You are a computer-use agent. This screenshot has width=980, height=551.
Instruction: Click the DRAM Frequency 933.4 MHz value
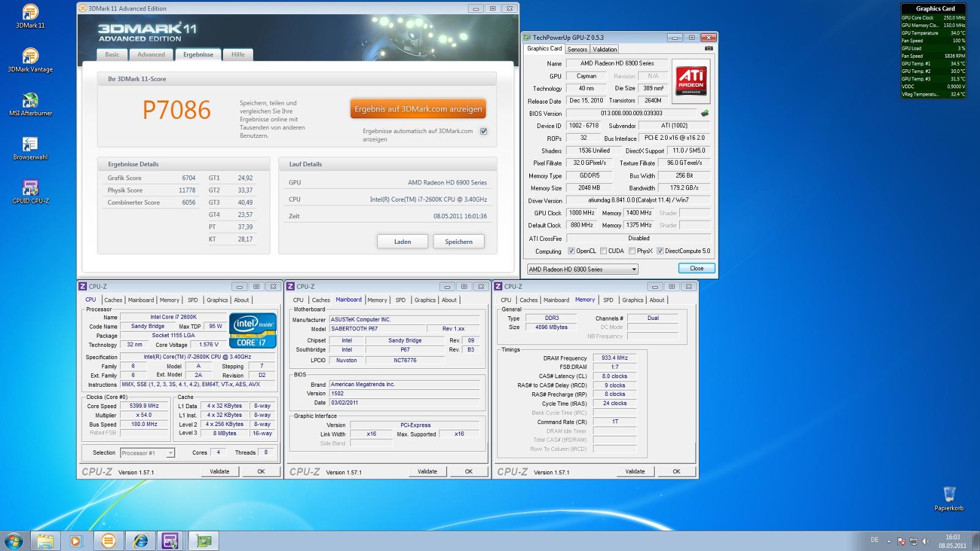(x=614, y=358)
